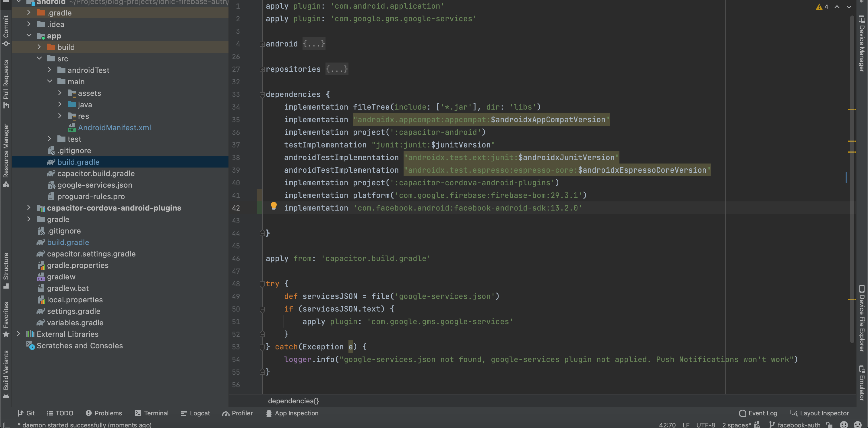Toggle the read-only lock icon
Viewport: 868px width, 428px height.
pyautogui.click(x=829, y=425)
